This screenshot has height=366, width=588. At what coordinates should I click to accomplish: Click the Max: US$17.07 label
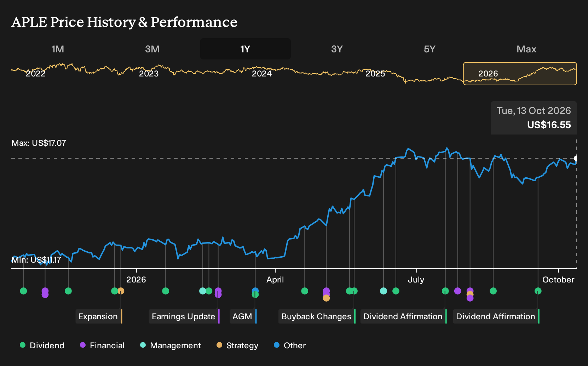[x=39, y=143]
